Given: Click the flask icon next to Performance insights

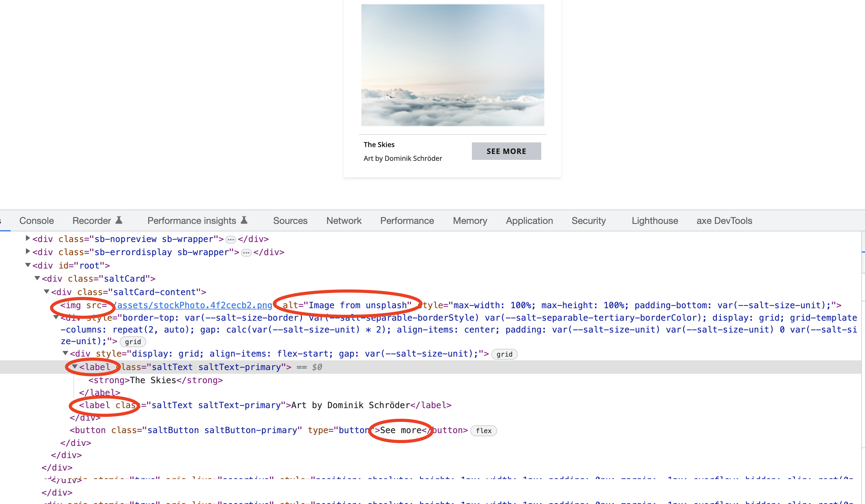Looking at the screenshot, I should coord(244,220).
